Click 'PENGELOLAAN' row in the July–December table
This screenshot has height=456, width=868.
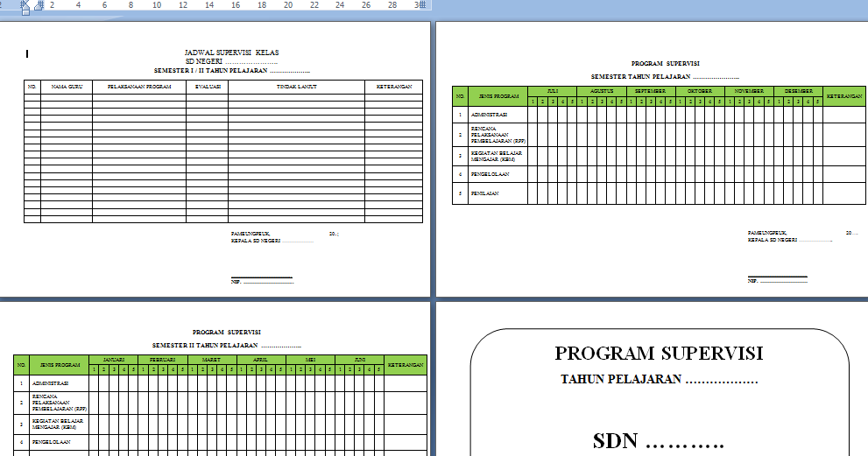(490, 174)
